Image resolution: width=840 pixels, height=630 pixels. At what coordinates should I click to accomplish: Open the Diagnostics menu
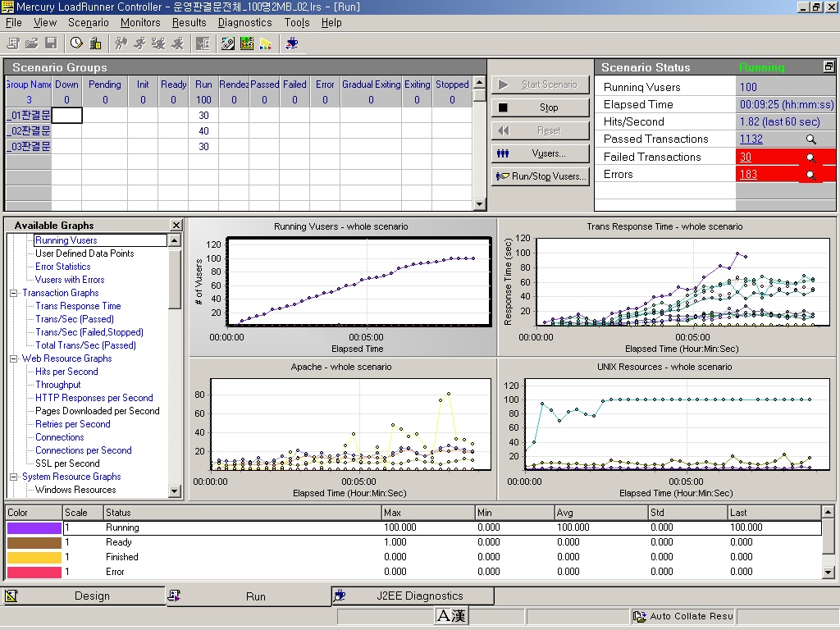click(x=244, y=22)
